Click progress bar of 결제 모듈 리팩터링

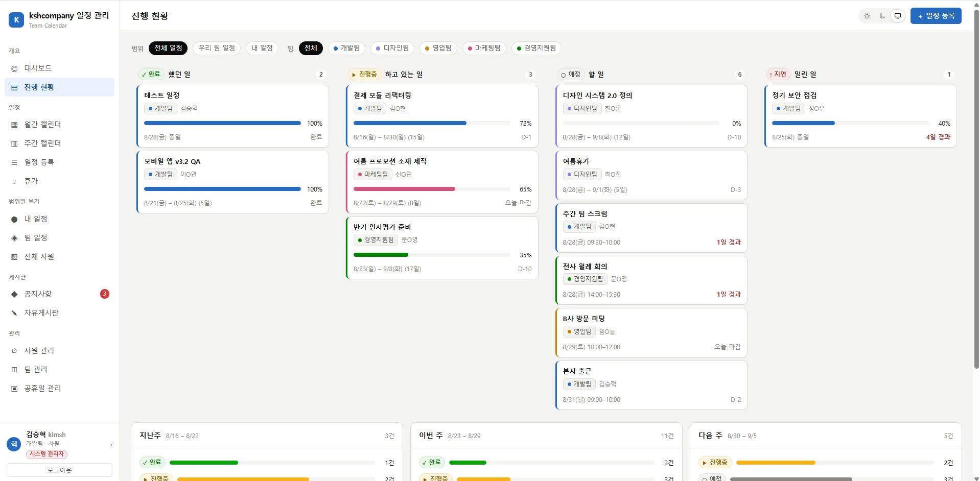coord(432,123)
